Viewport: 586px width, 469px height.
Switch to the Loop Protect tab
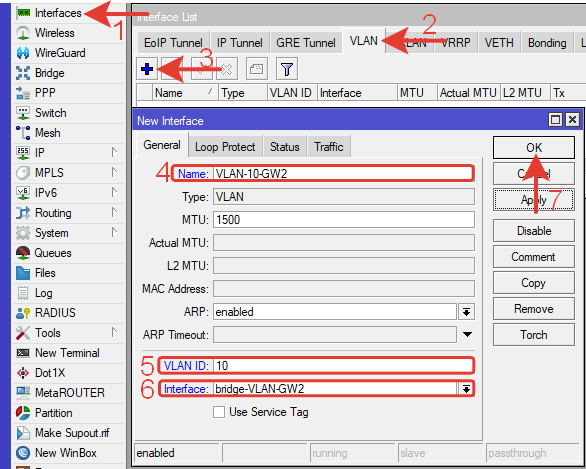pyautogui.click(x=225, y=147)
